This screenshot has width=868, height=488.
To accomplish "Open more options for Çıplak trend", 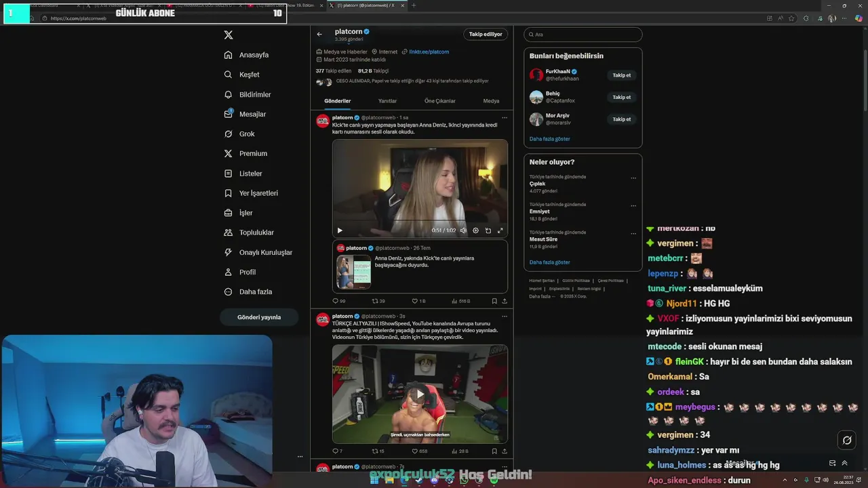I will pyautogui.click(x=633, y=178).
